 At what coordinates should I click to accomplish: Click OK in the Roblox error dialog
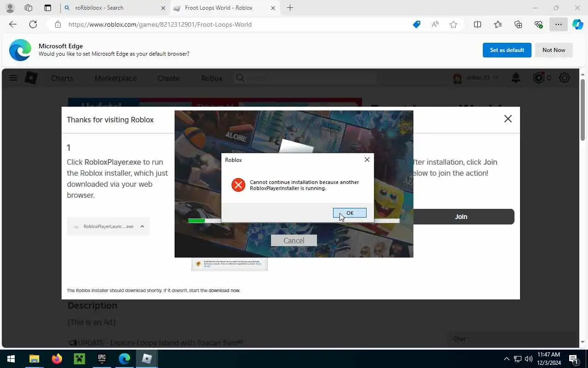[x=350, y=213]
